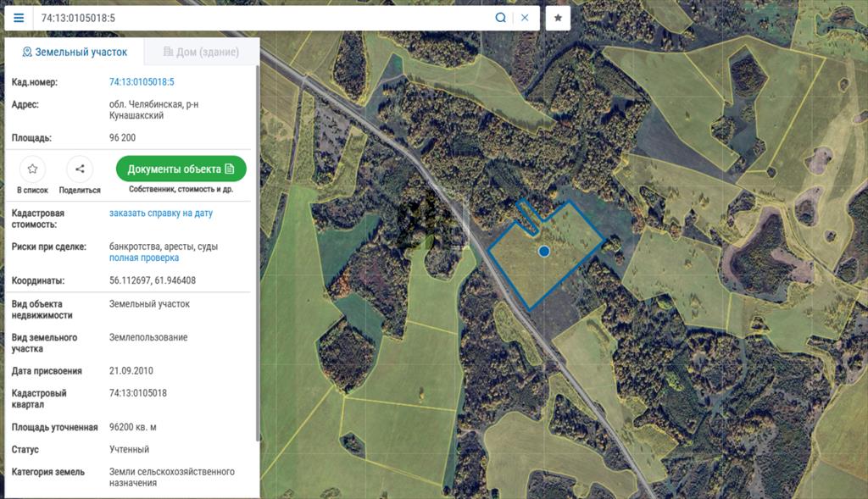Open the hamburger menu
This screenshot has width=868, height=499.
[19, 18]
